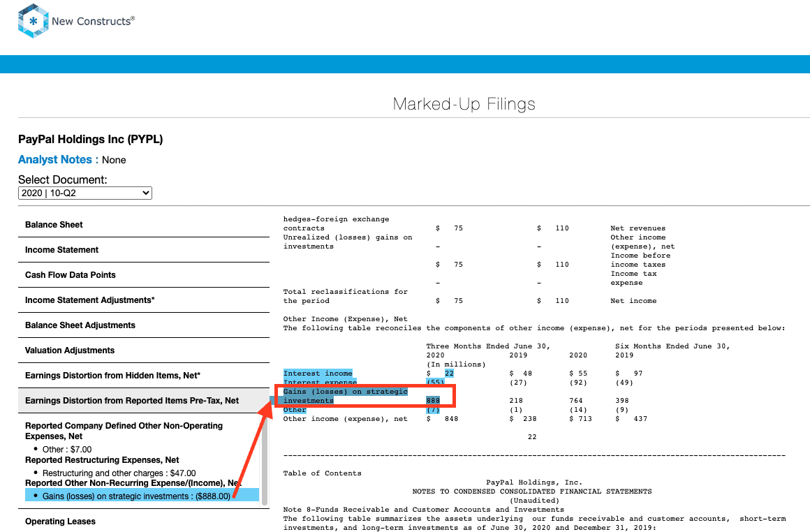Open the Select Document dropdown

[x=85, y=193]
